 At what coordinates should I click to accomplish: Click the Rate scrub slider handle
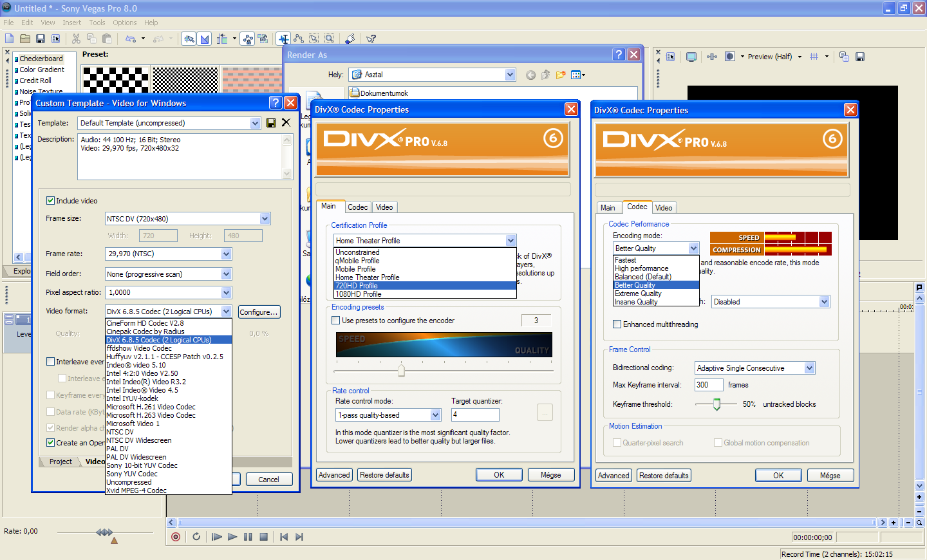(105, 532)
